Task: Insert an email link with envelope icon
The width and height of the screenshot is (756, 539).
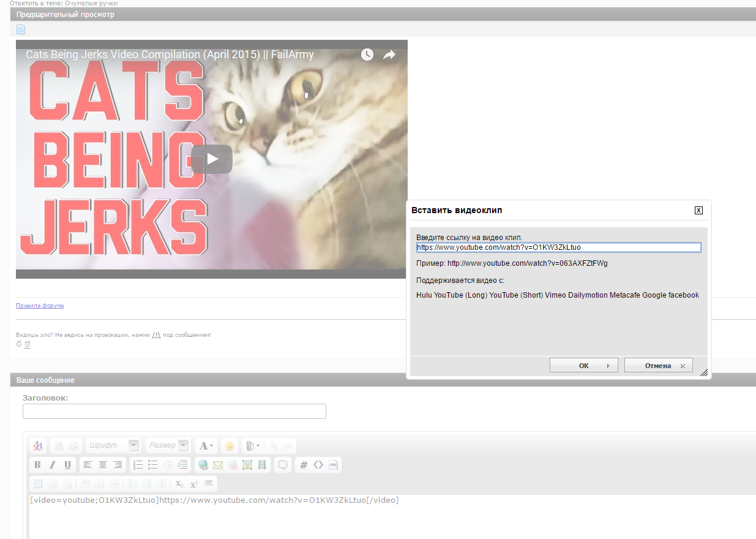Action: click(x=218, y=465)
